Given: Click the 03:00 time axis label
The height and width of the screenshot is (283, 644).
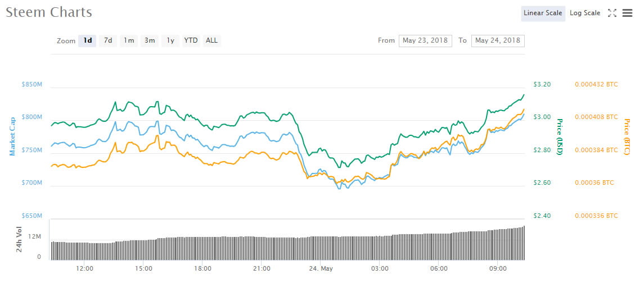Looking at the screenshot, I should click(380, 269).
